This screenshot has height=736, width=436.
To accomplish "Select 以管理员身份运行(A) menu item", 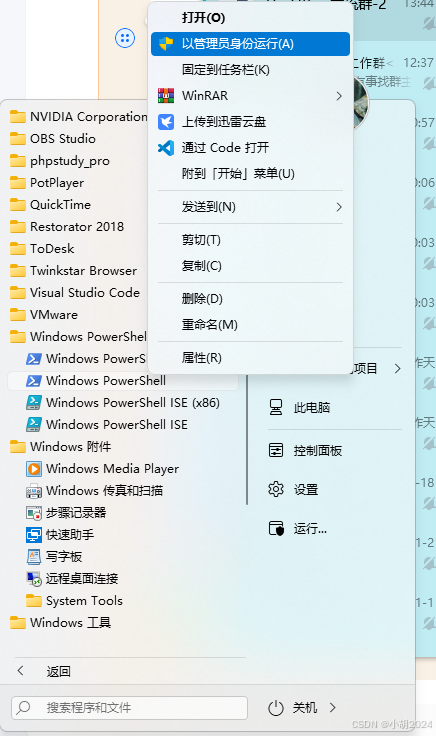I will point(250,44).
